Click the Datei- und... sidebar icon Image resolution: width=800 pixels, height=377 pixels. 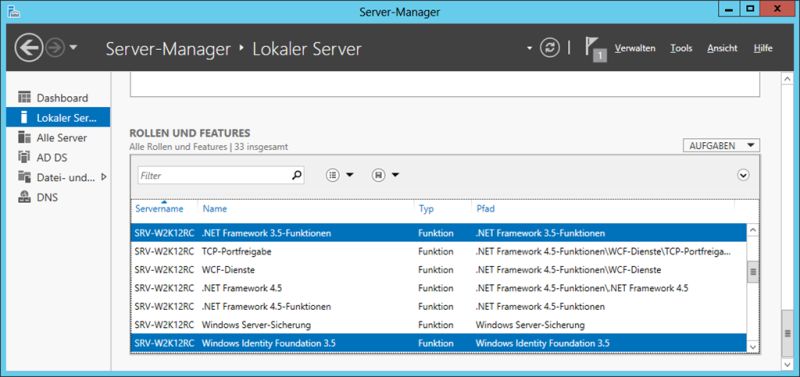click(24, 177)
